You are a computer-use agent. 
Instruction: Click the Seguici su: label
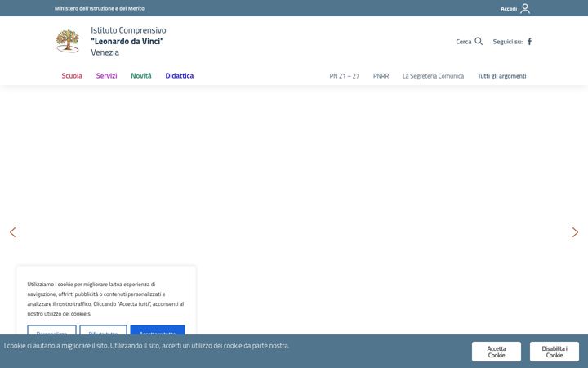coord(507,42)
